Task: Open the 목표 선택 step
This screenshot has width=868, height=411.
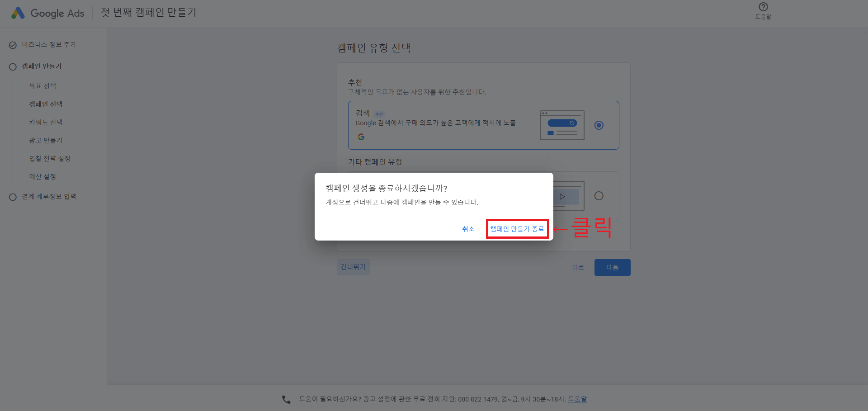Action: click(43, 86)
